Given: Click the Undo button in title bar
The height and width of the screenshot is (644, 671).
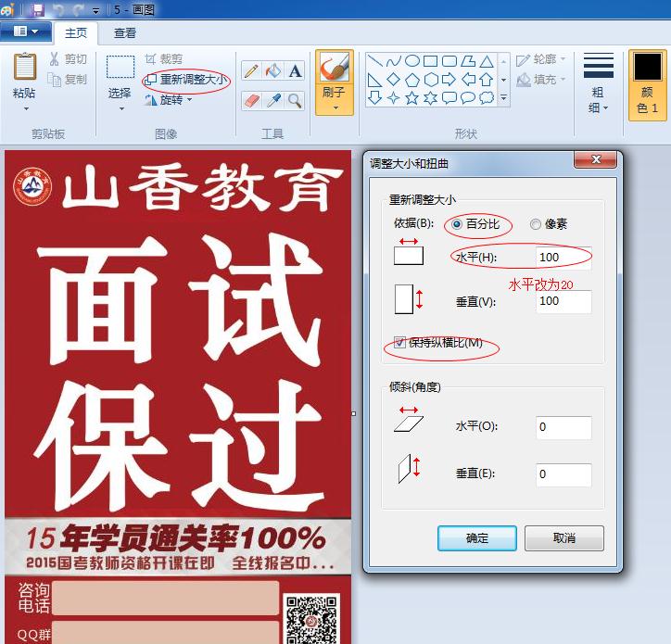Looking at the screenshot, I should click(x=58, y=9).
